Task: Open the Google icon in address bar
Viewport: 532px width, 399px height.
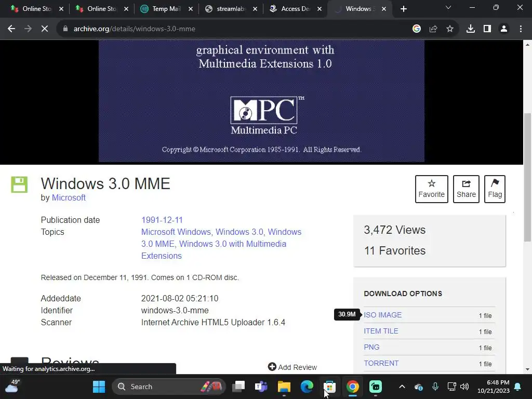Action: 417,29
